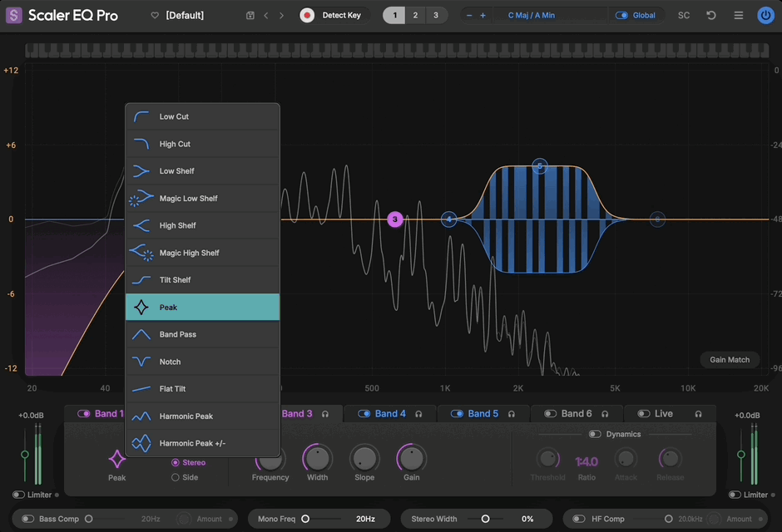Click the Detect Key button
782x532 pixels.
tap(341, 16)
